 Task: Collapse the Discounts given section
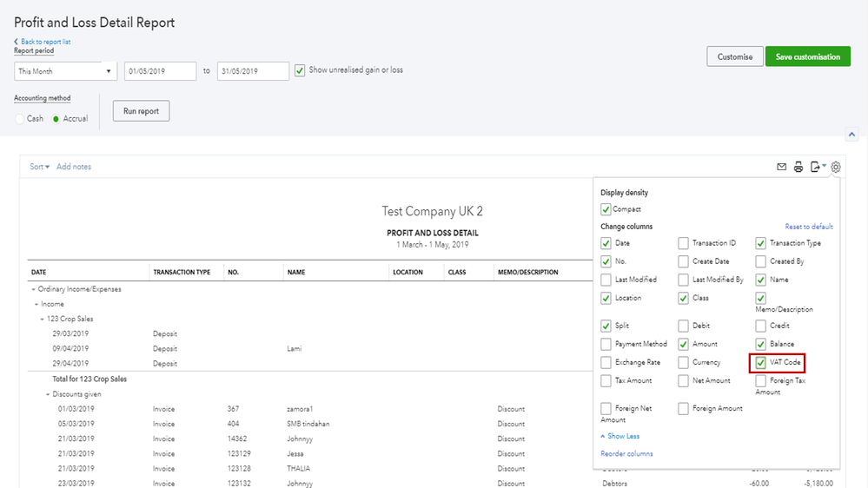[x=48, y=394]
